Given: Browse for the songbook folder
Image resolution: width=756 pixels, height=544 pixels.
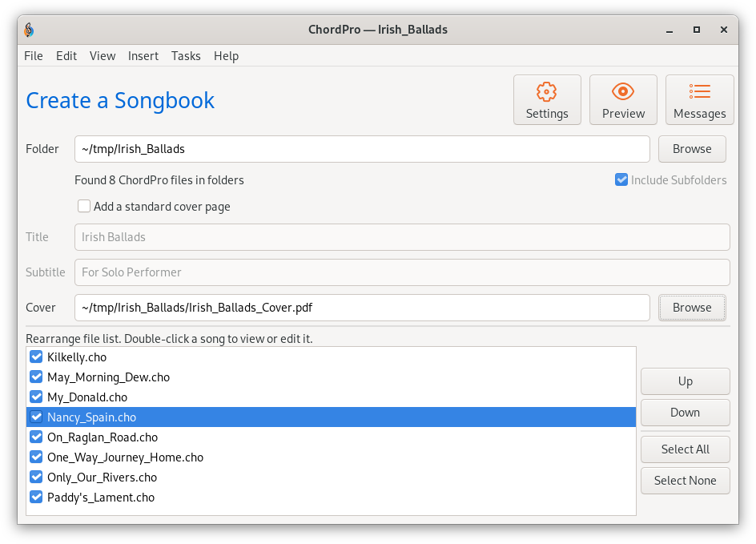Looking at the screenshot, I should pyautogui.click(x=692, y=149).
